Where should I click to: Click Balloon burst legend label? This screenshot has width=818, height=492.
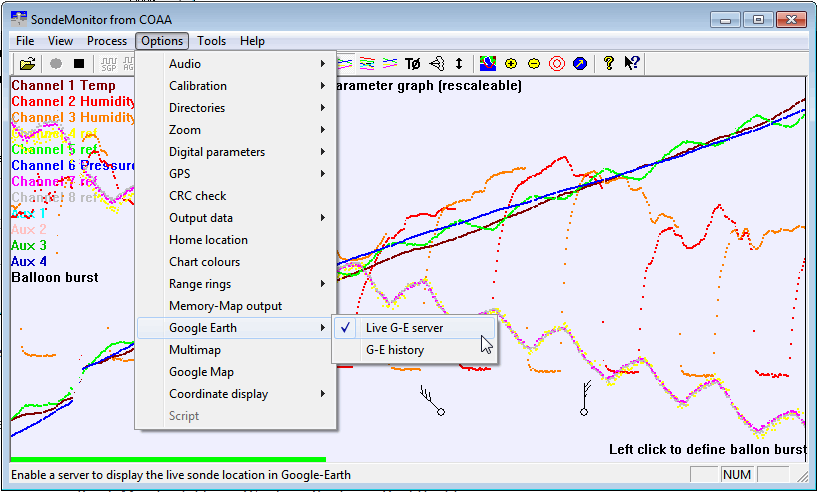coord(55,278)
